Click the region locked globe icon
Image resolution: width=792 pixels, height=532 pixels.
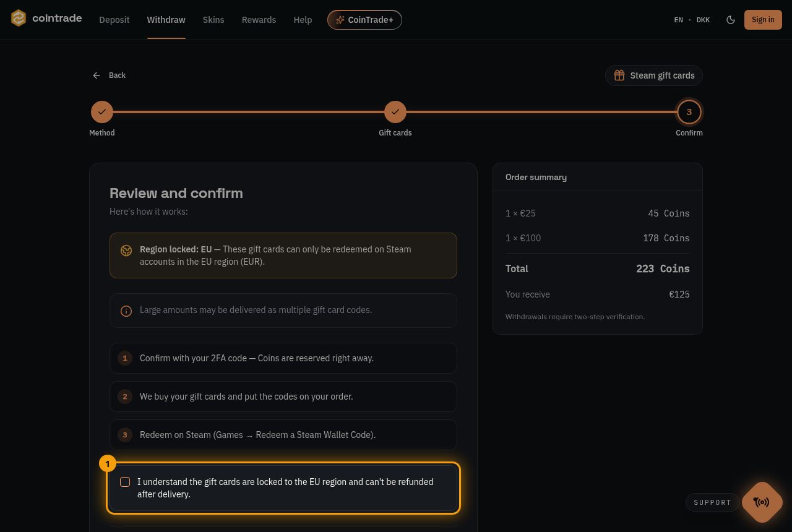[x=126, y=251]
